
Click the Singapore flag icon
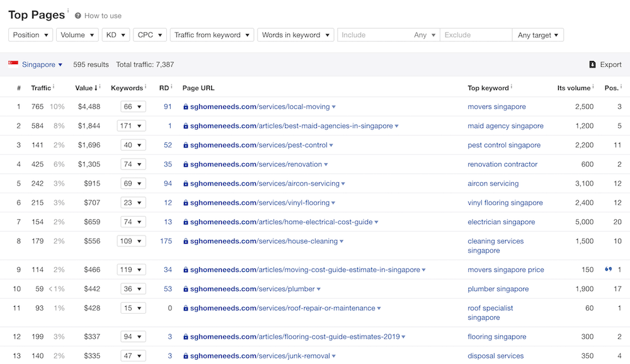pos(13,64)
